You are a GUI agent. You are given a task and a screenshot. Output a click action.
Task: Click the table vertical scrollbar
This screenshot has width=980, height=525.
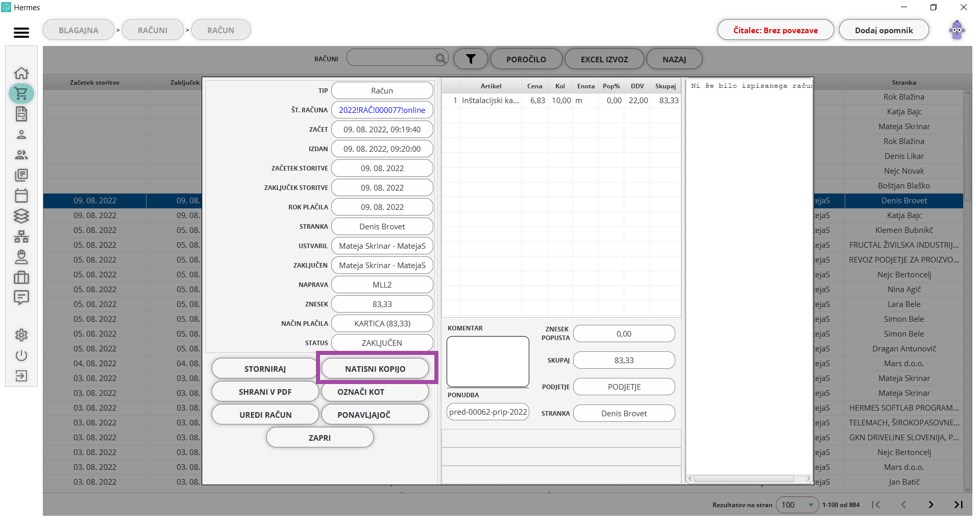coord(967,148)
